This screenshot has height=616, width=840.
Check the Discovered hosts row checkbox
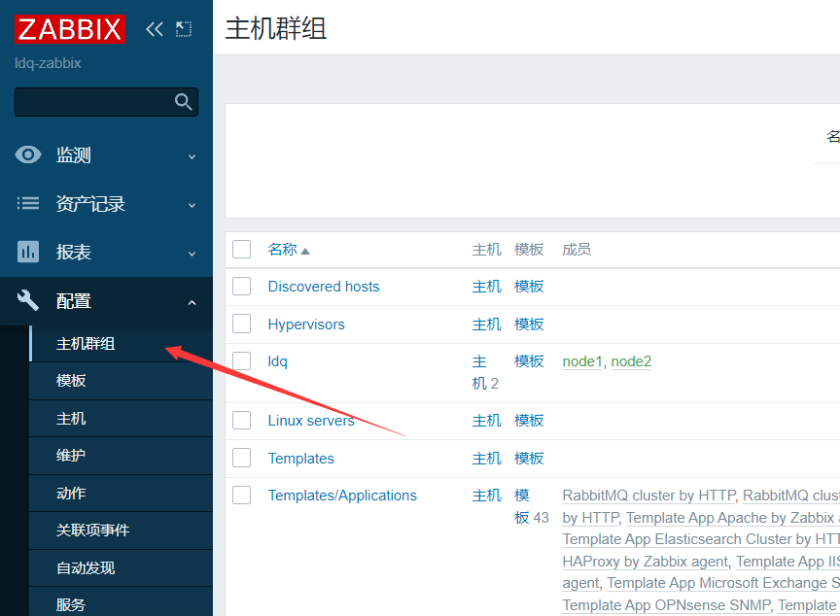242,287
